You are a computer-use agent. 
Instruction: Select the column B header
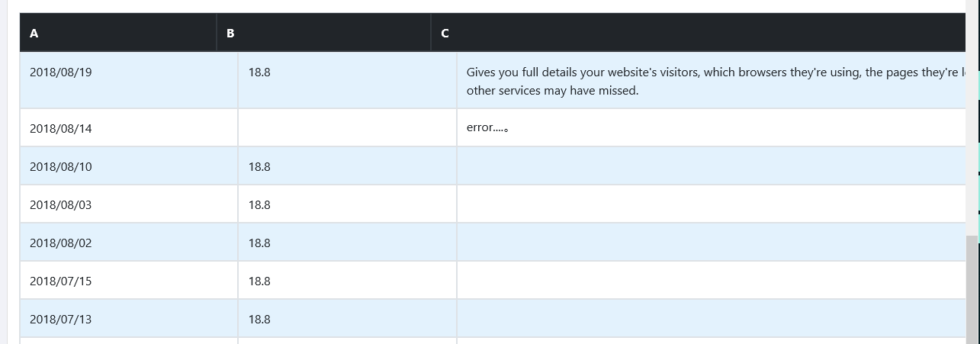pos(230,34)
